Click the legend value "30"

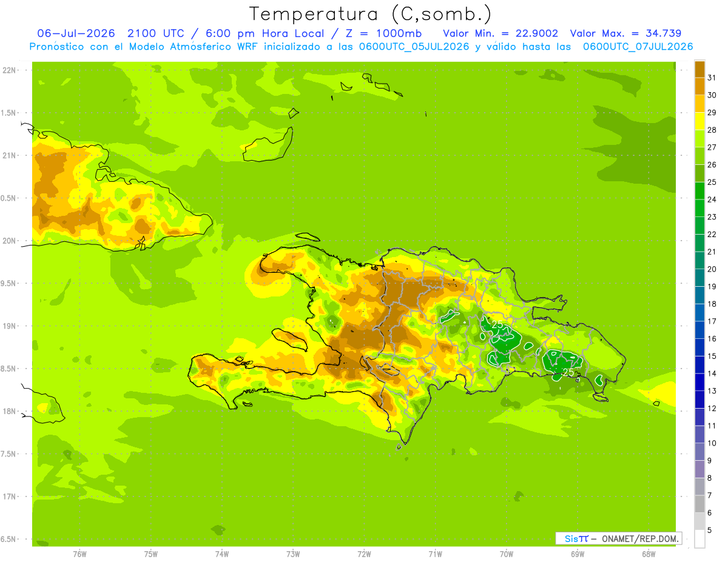click(712, 95)
